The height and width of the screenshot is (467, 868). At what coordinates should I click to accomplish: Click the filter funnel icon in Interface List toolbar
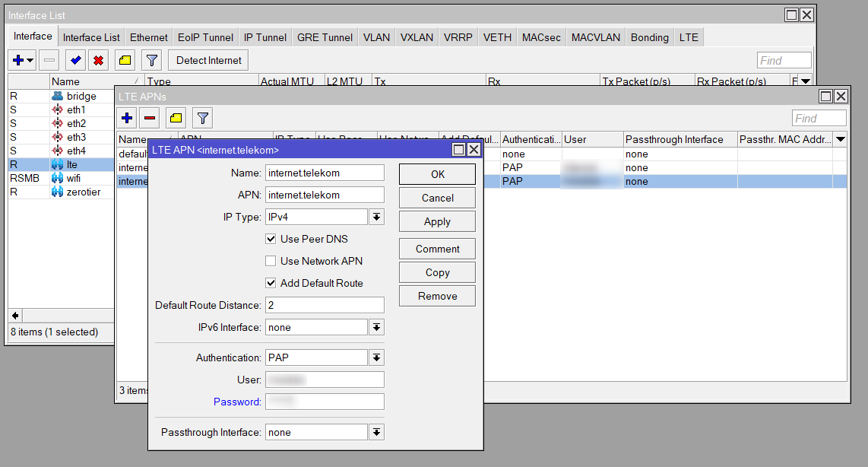pyautogui.click(x=152, y=60)
